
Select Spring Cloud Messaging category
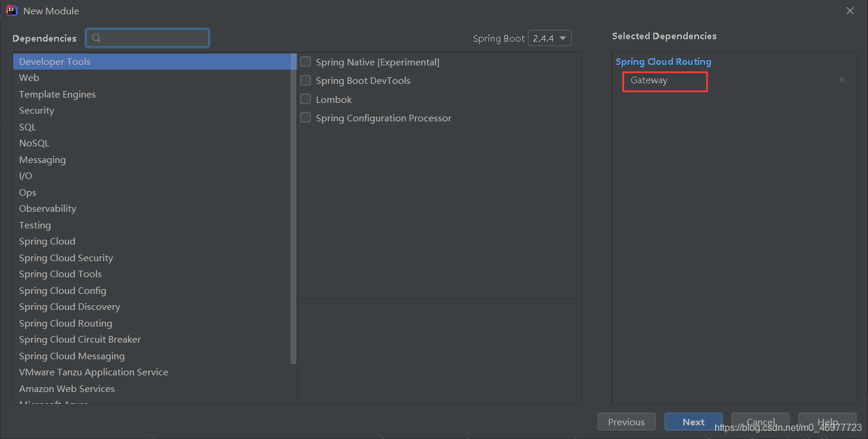pyautogui.click(x=152, y=356)
